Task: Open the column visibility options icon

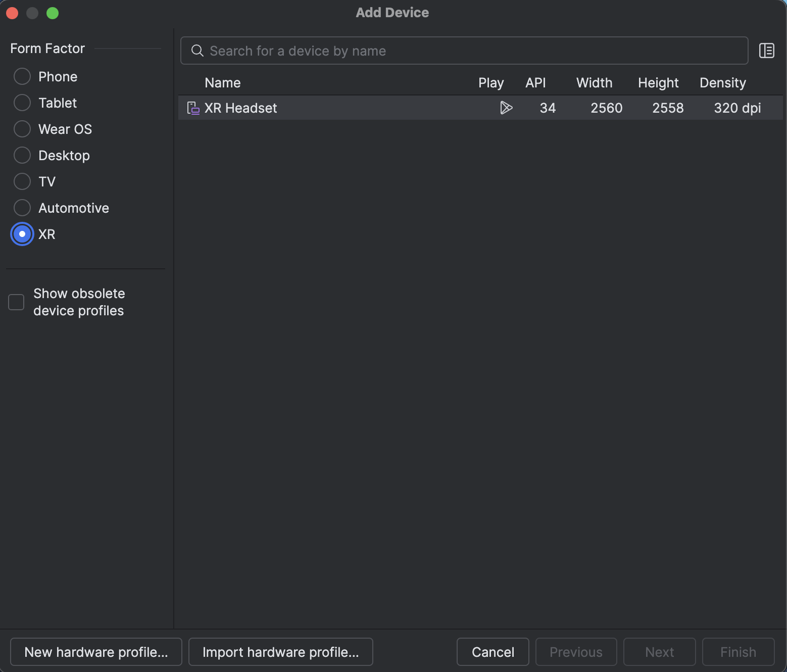Action: (766, 51)
